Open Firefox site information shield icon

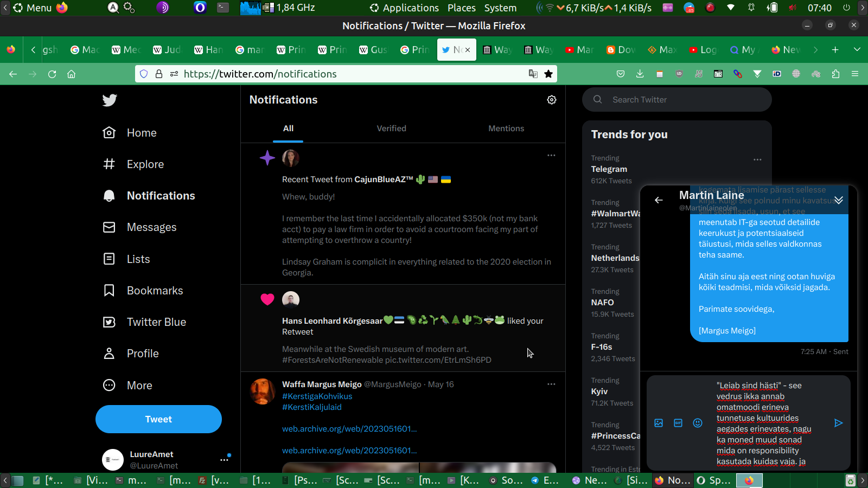coord(144,74)
